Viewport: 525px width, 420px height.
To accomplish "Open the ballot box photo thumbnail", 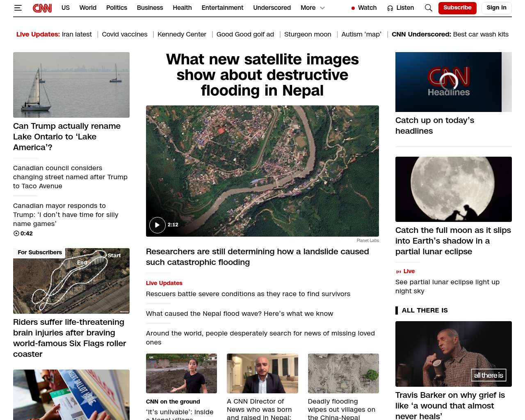I will pyautogui.click(x=71, y=395).
